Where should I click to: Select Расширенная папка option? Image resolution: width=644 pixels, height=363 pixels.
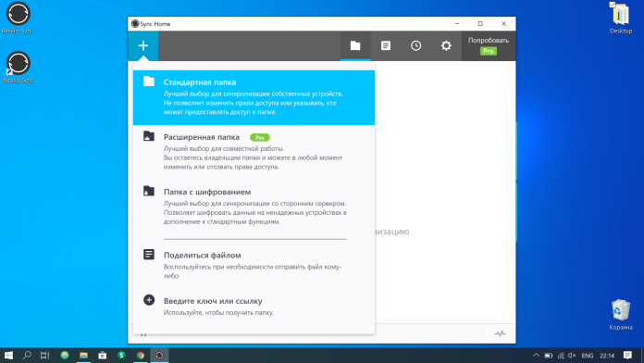coord(254,152)
